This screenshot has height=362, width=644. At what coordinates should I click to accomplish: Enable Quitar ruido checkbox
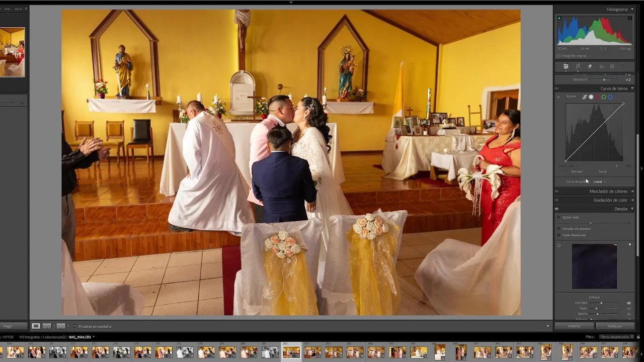[x=558, y=217]
